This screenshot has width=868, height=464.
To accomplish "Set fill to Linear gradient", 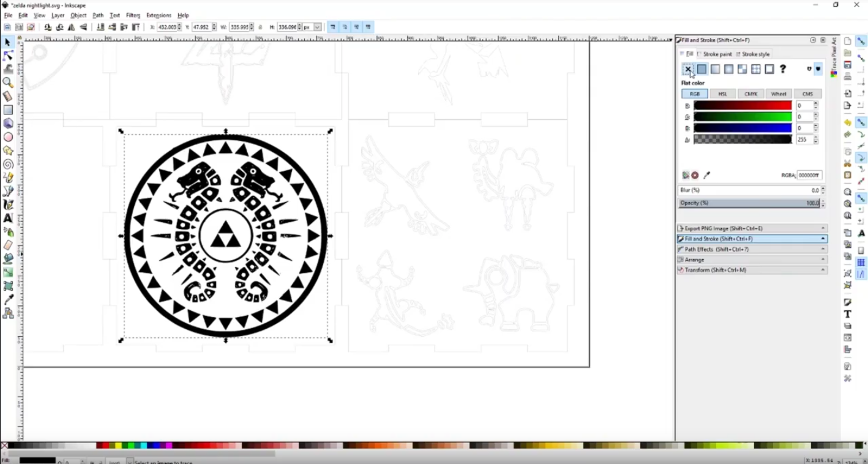I will 715,69.
